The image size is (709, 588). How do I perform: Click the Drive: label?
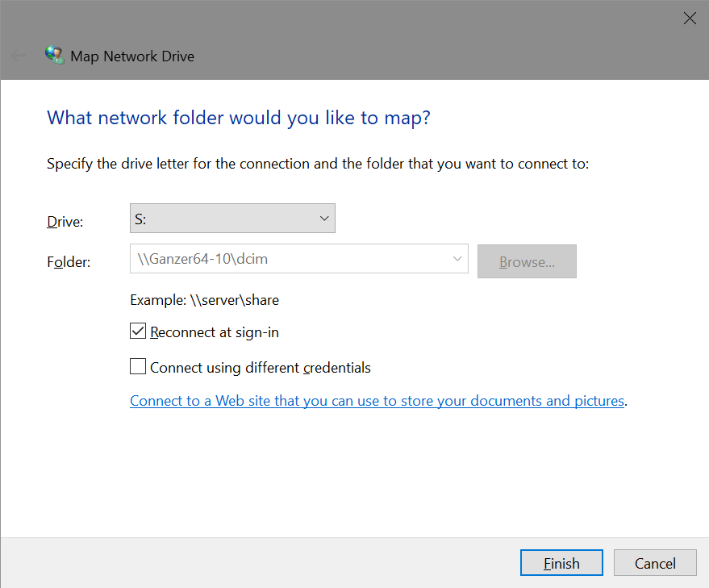(x=65, y=221)
